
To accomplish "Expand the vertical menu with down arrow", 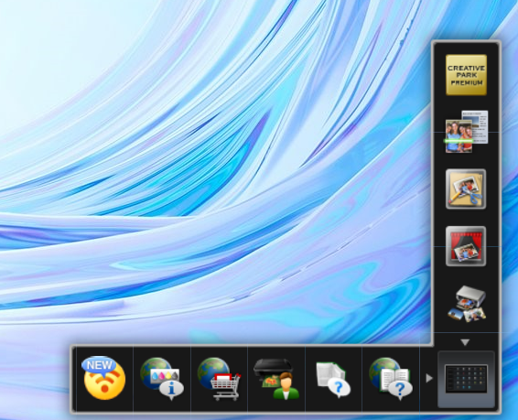I will (465, 342).
